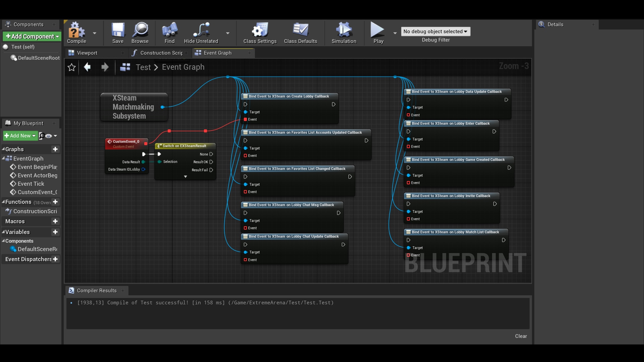The image size is (644, 362).
Task: Select the CustomEvent_0 node
Action: (x=126, y=144)
